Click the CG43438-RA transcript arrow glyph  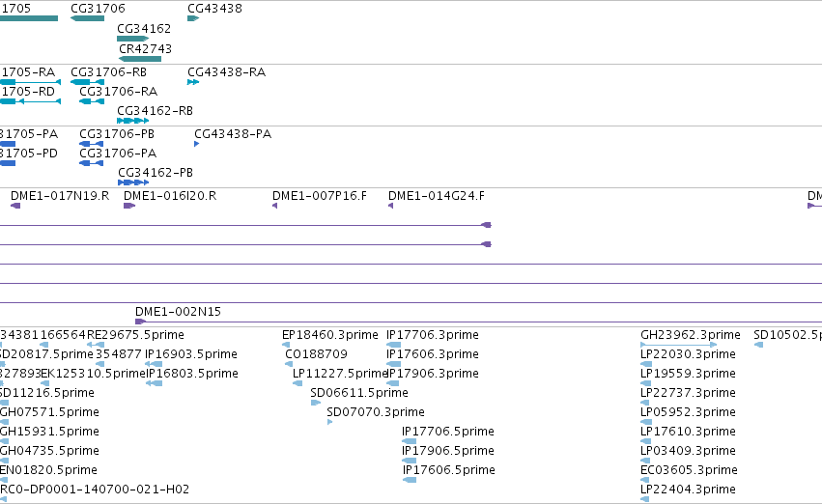point(193,82)
